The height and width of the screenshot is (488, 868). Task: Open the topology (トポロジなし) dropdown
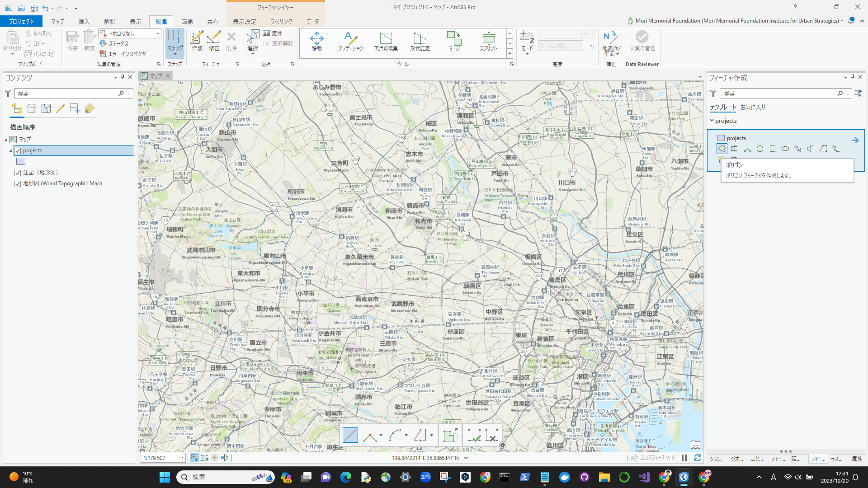(158, 33)
